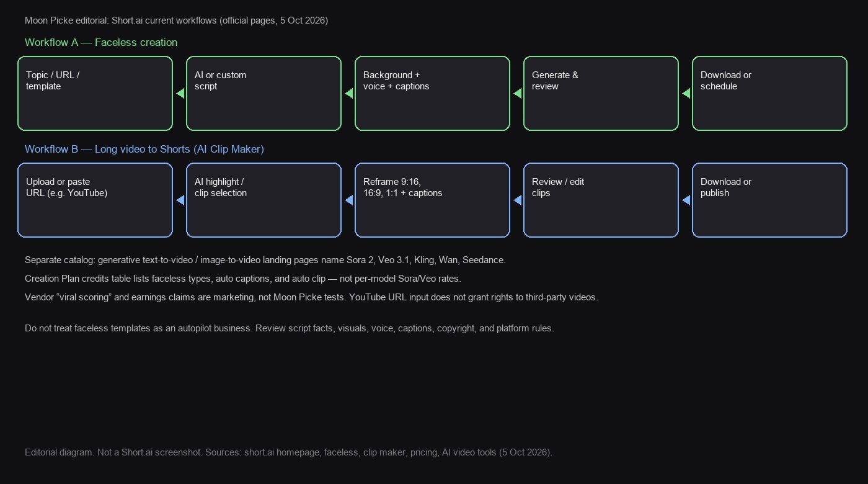
Task: Select the "Creation Plan credits table" note line
Action: coord(243,279)
